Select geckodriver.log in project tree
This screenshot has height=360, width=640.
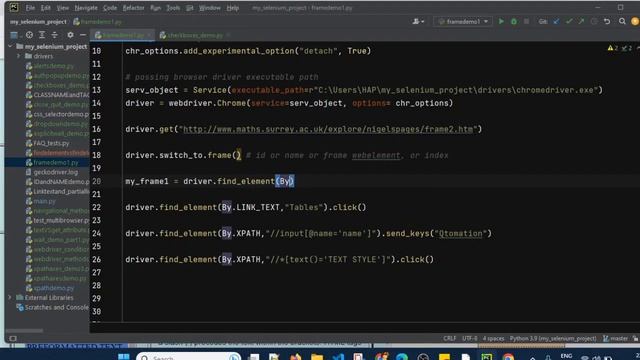coord(51,172)
